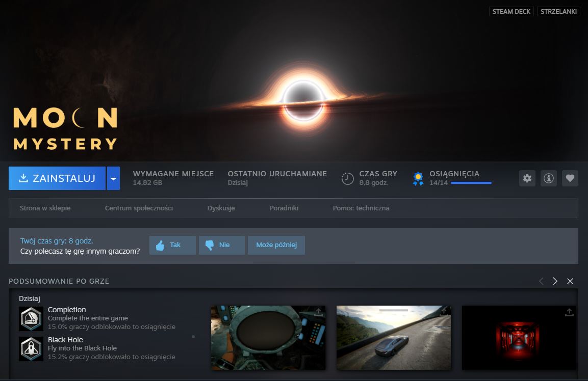588x381 pixels.
Task: Open the Poradniki tab
Action: tap(284, 208)
